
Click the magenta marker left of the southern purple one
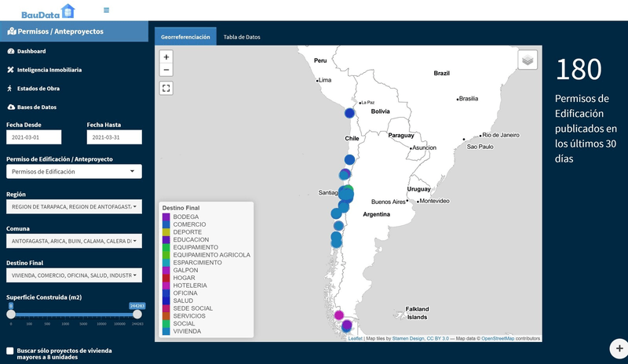tap(339, 315)
